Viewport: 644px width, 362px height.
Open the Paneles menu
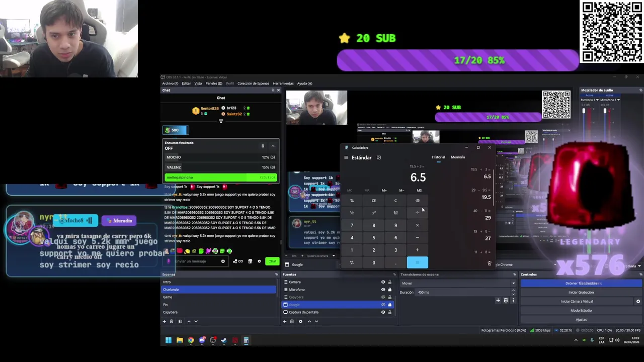214,83
